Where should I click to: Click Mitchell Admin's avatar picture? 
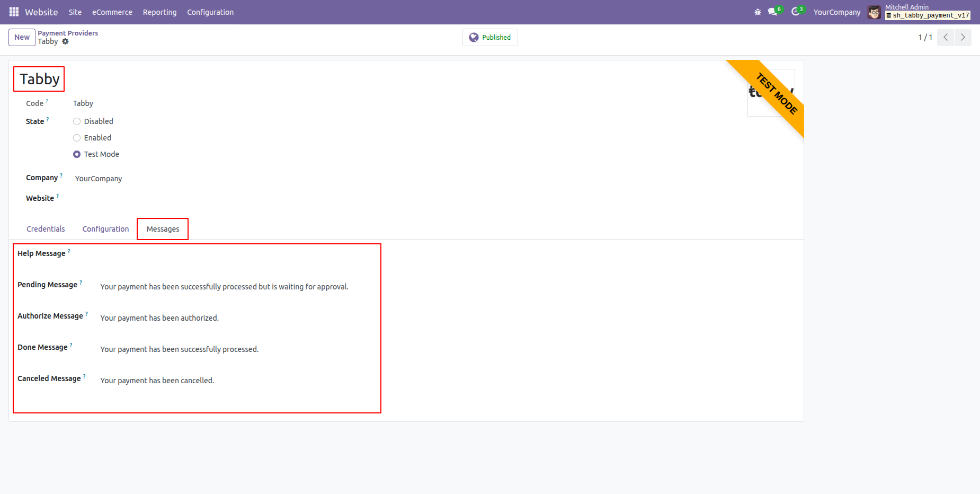[875, 12]
